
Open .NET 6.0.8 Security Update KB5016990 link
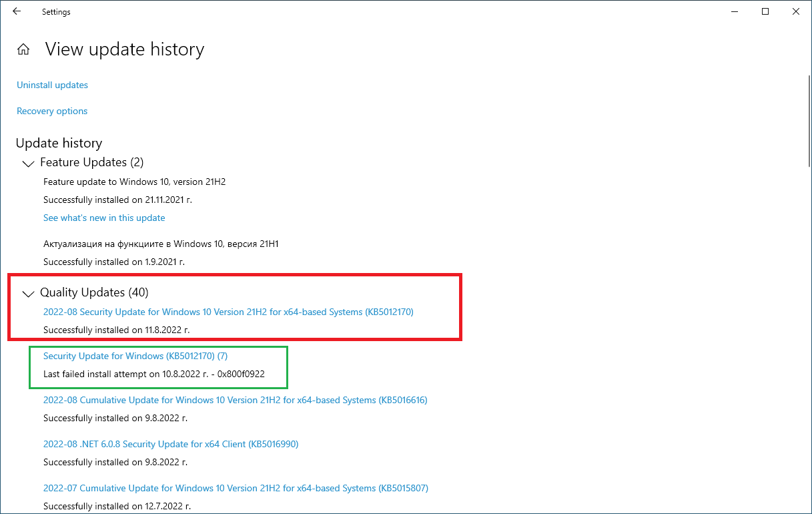point(171,444)
